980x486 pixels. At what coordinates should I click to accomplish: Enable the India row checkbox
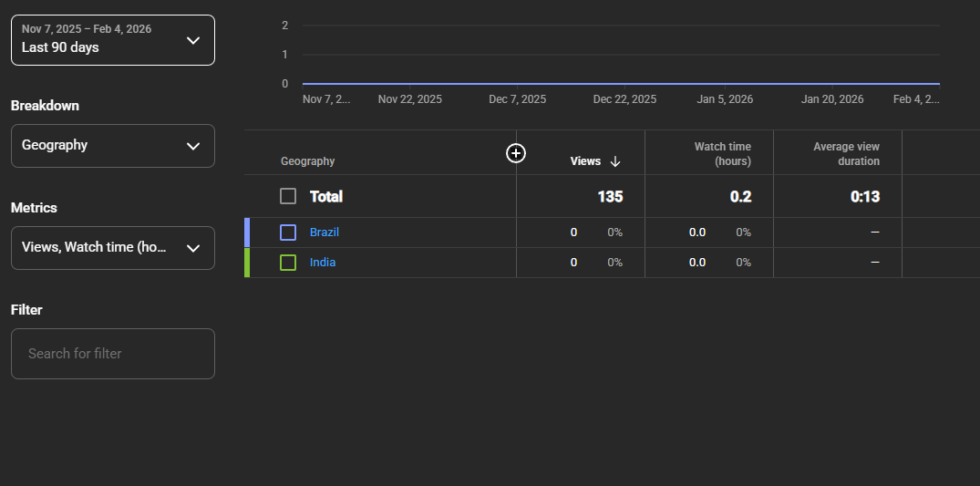(x=288, y=263)
